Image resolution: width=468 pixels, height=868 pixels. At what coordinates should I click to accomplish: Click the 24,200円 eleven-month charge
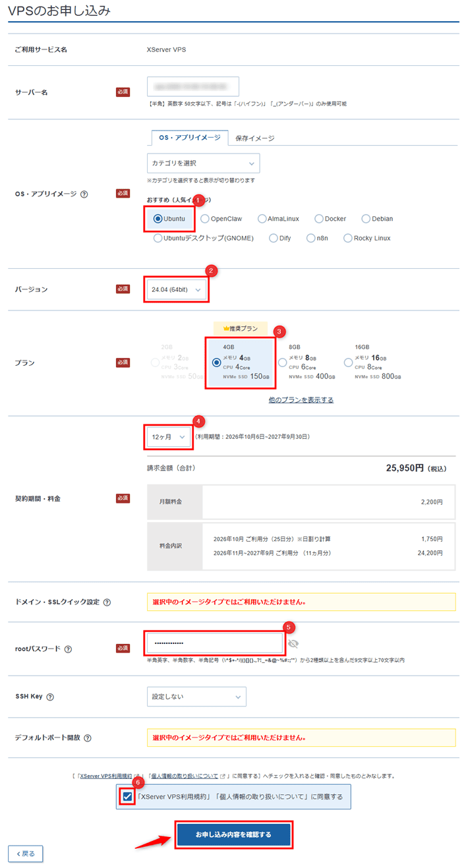(x=430, y=553)
